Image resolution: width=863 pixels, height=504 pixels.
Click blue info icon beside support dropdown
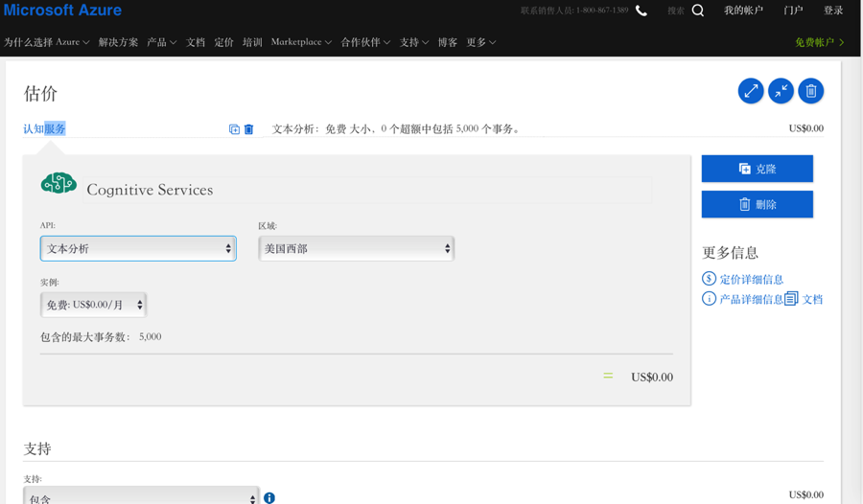coord(269,498)
